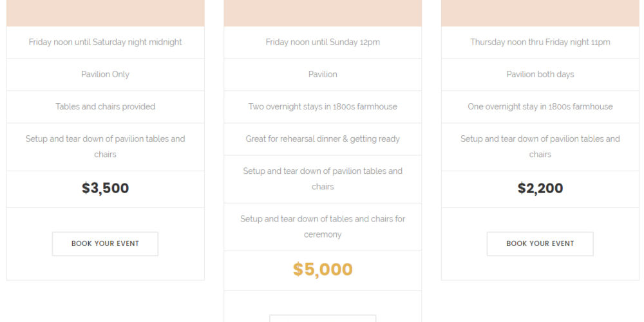Image resolution: width=644 pixels, height=322 pixels.
Task: Click the partially visible button below $5,000
Action: pyautogui.click(x=323, y=318)
